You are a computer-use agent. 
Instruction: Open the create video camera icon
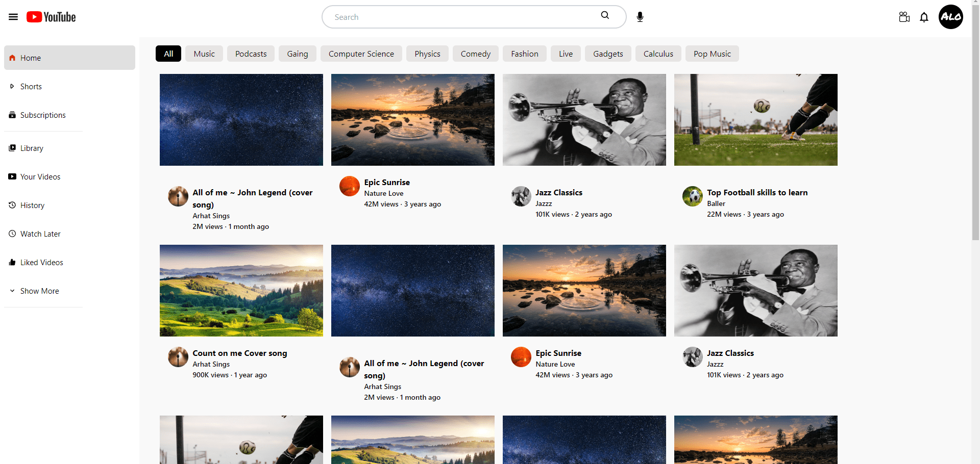tap(904, 17)
